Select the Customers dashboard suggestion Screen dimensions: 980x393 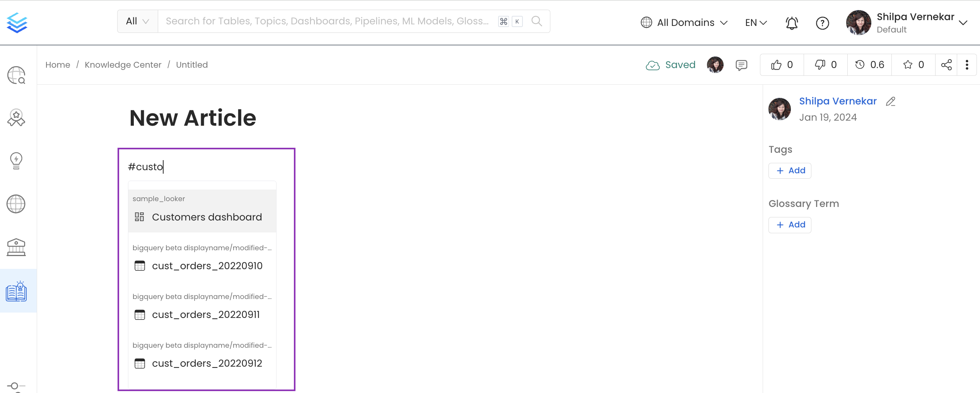pos(202,211)
